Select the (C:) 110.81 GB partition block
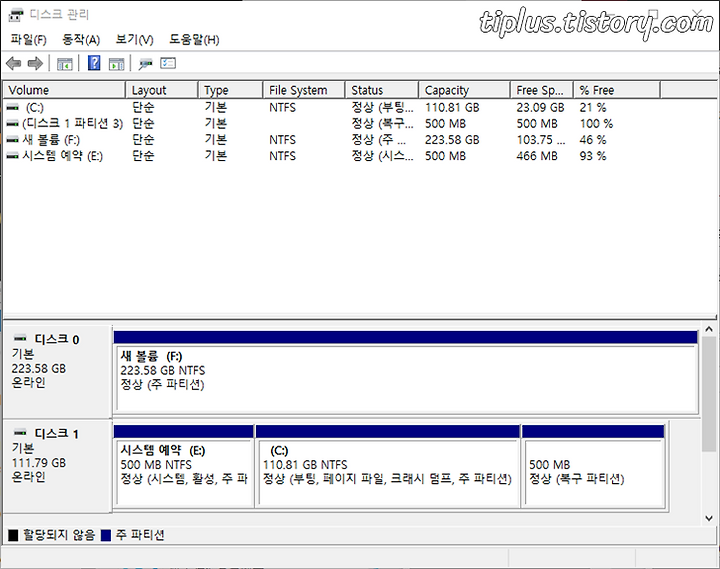Screen dimensions: 720x569 click(x=388, y=466)
